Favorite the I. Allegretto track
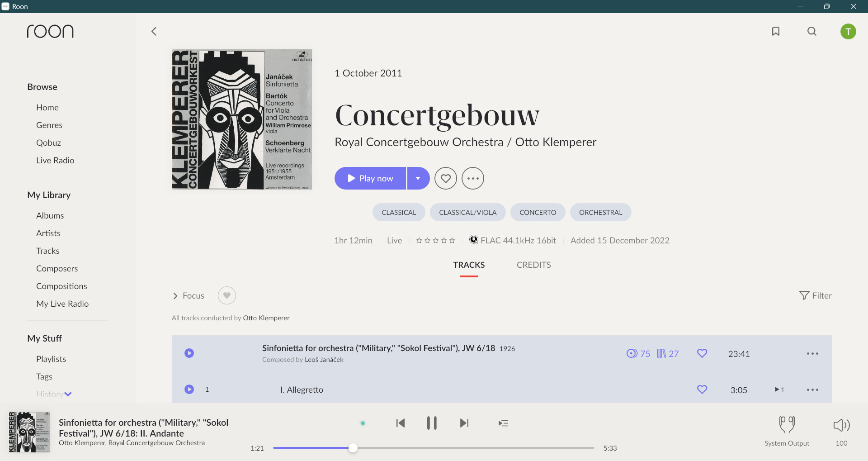The width and height of the screenshot is (868, 461). 702,390
